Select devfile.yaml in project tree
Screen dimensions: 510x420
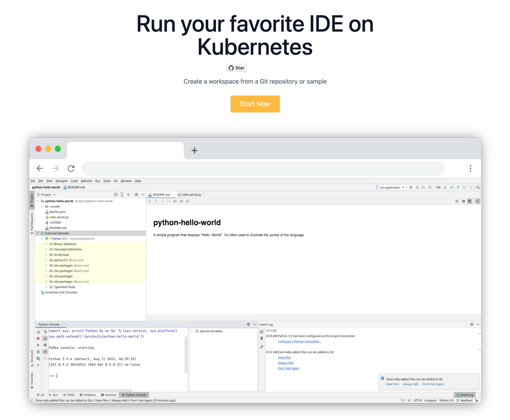coord(55,212)
